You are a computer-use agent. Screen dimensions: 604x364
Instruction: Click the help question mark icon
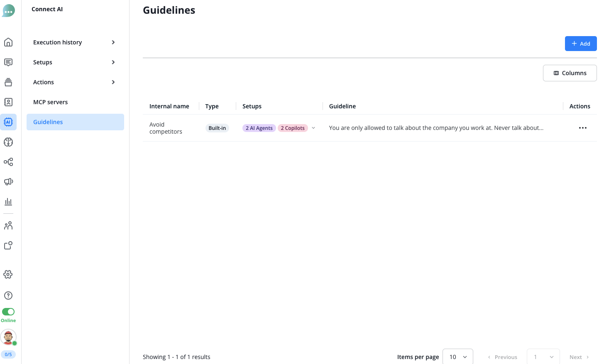(x=8, y=296)
